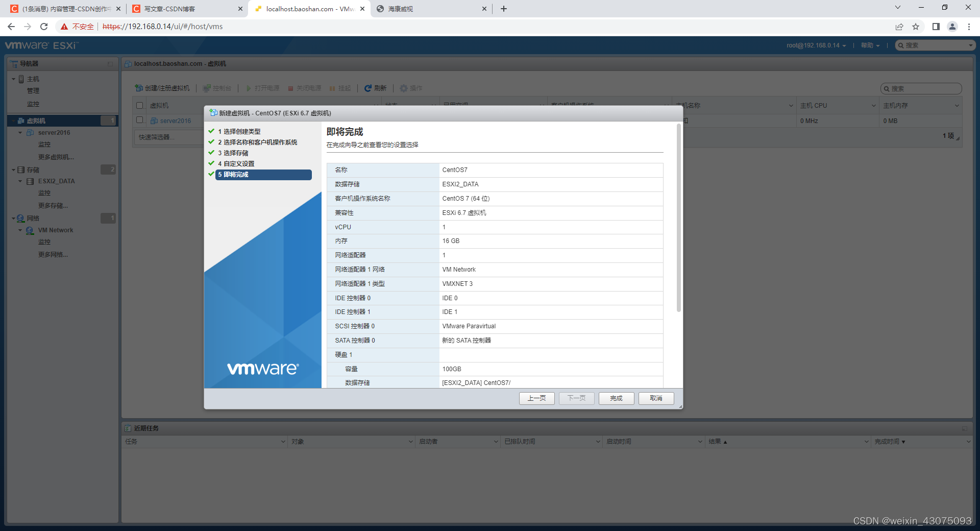Select 更多存储... in navigator
Screen dimensions: 980x531
(53, 206)
